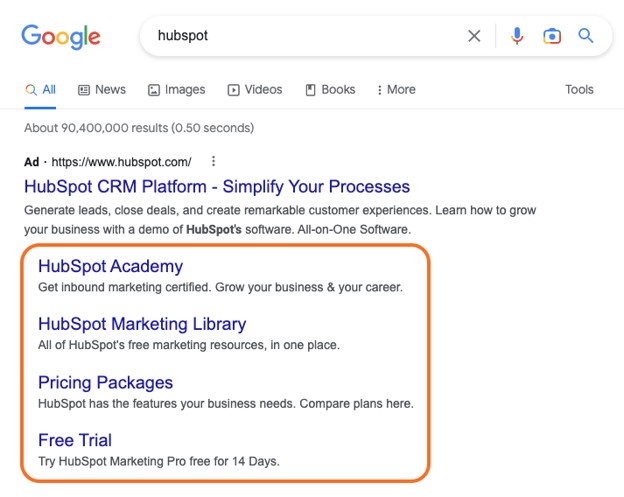Switch to the Books tab
The width and height of the screenshot is (624, 497).
[x=330, y=90]
